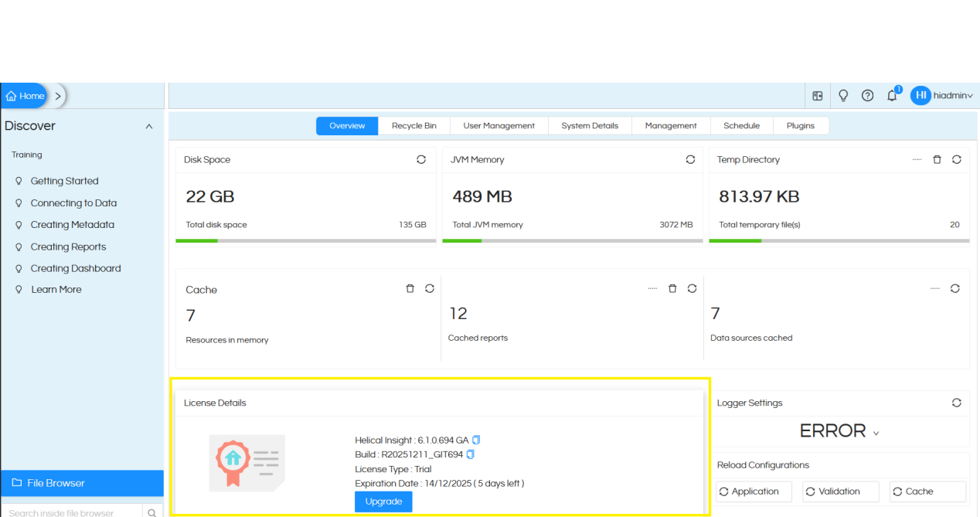980x517 pixels.
Task: Clear the Cache using the trash icon
Action: [x=410, y=288]
